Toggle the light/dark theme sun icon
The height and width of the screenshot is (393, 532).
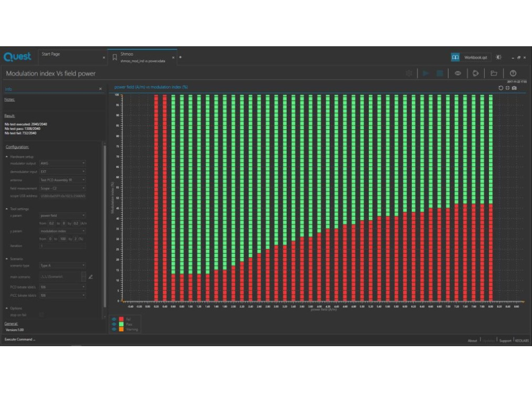[x=498, y=57]
